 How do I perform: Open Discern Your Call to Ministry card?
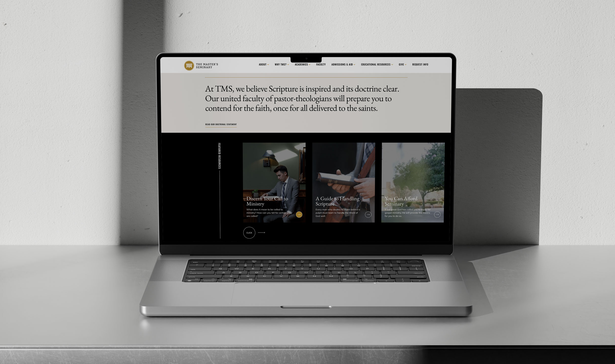(299, 214)
